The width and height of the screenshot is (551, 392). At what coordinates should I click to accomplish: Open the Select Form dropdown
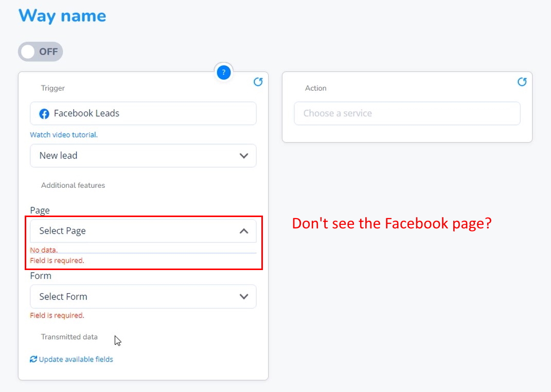(143, 296)
